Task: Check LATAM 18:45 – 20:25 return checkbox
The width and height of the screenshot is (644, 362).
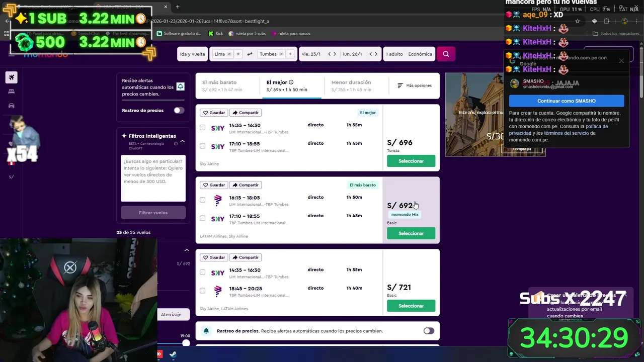Action: pyautogui.click(x=203, y=291)
